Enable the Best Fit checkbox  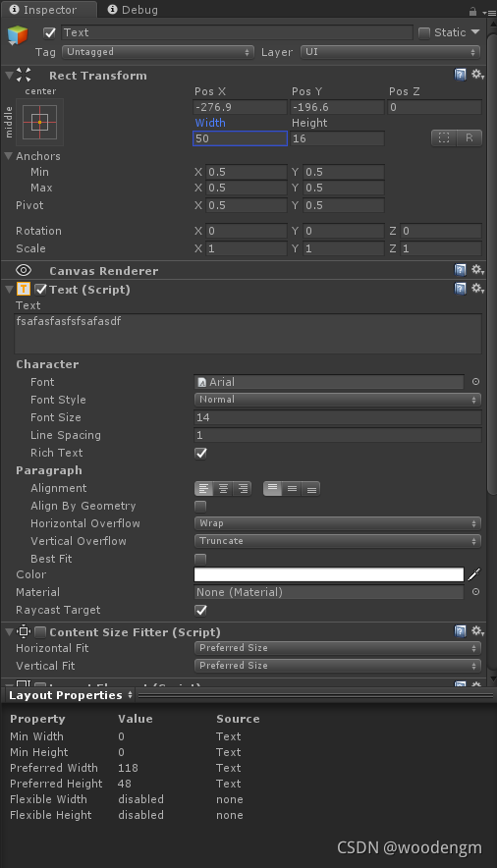[200, 559]
